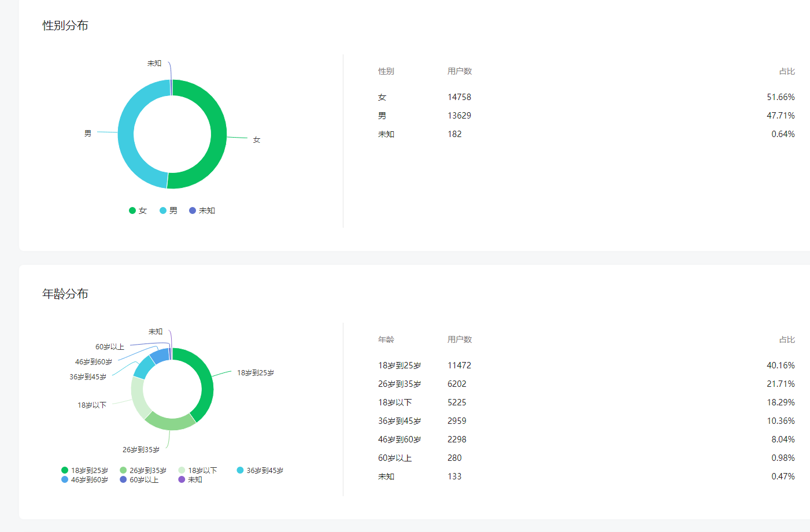Click 占比 header in gender table
Screen dimensions: 810x532
[x=787, y=71]
